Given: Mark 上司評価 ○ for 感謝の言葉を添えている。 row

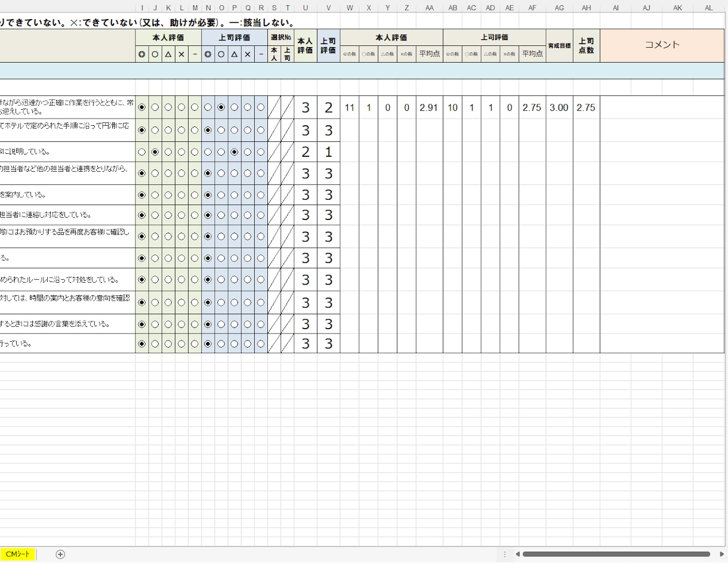Looking at the screenshot, I should tap(221, 324).
